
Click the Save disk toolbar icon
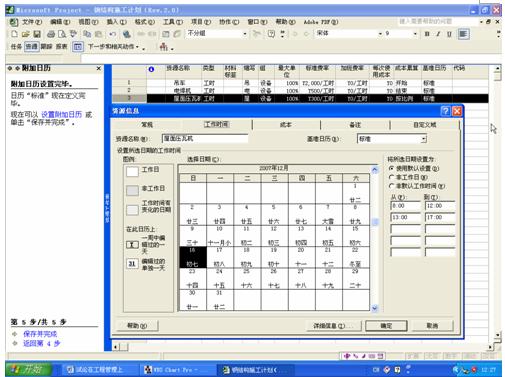coord(37,34)
